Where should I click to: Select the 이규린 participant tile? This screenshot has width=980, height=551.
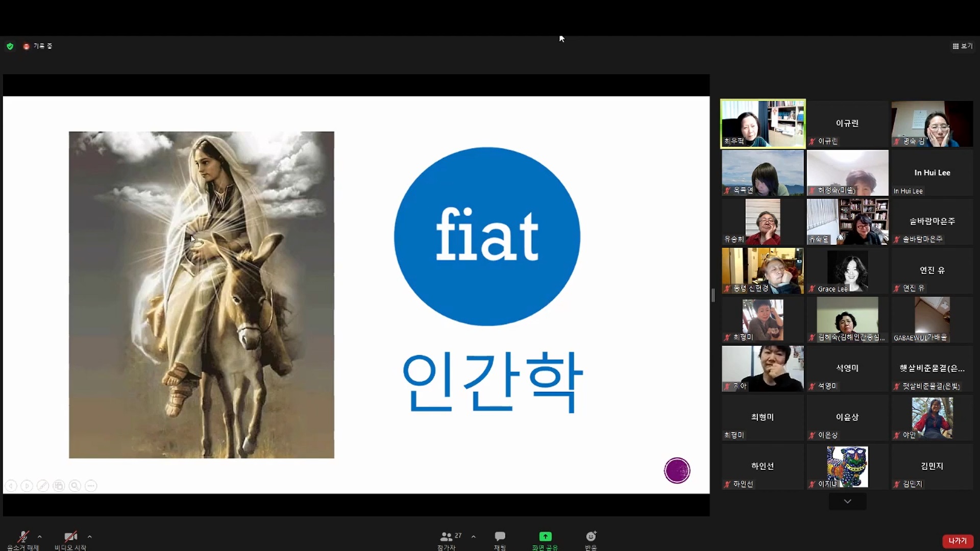pos(847,124)
